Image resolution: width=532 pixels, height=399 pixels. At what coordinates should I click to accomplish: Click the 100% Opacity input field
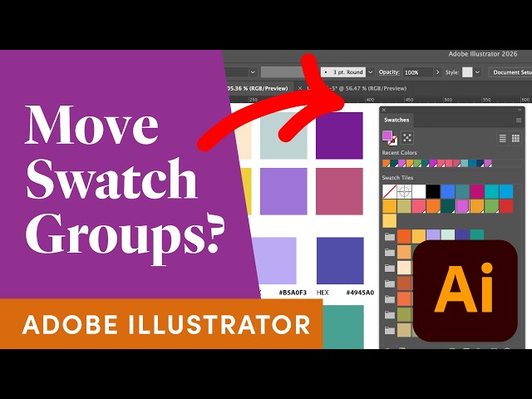tap(417, 72)
